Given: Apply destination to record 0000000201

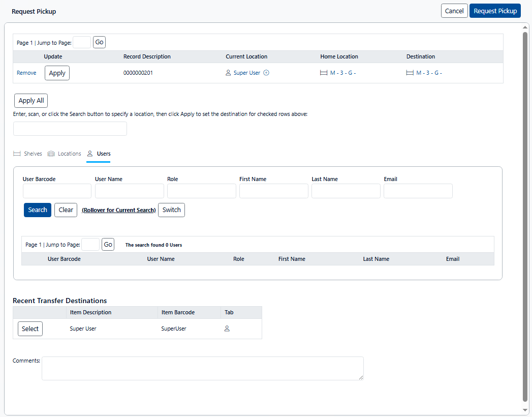Looking at the screenshot, I should pos(57,73).
